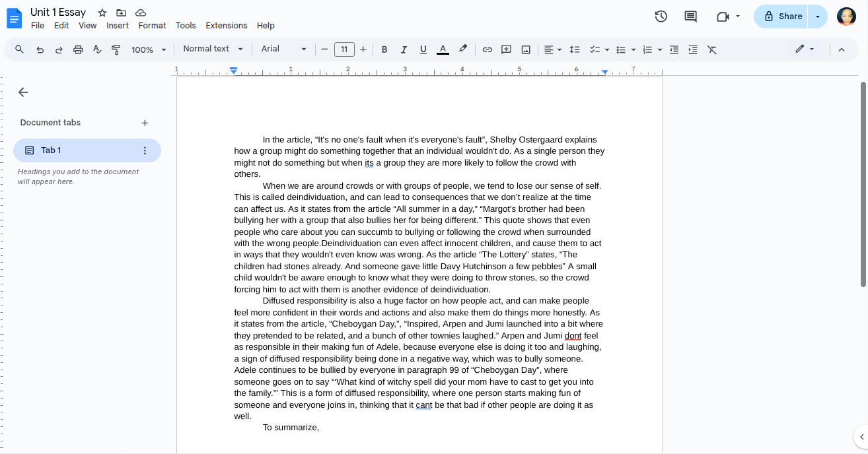Image resolution: width=868 pixels, height=454 pixels.
Task: Toggle bold formatting
Action: point(384,49)
